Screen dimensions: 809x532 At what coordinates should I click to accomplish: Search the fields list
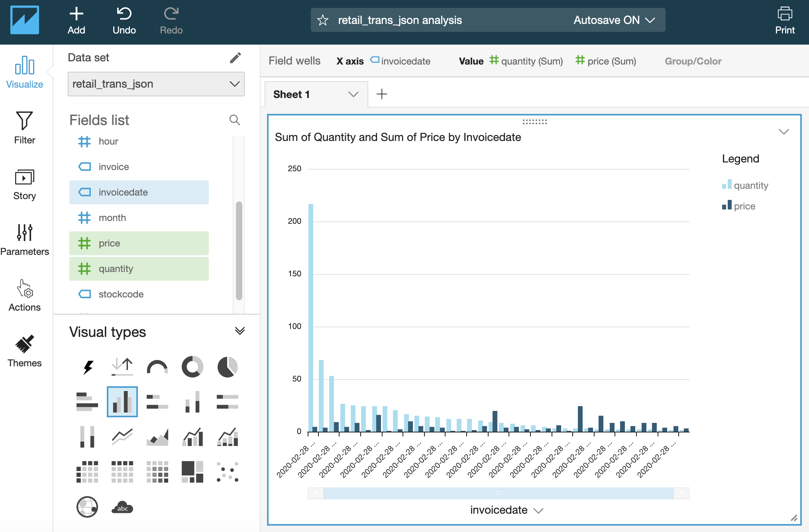(235, 120)
